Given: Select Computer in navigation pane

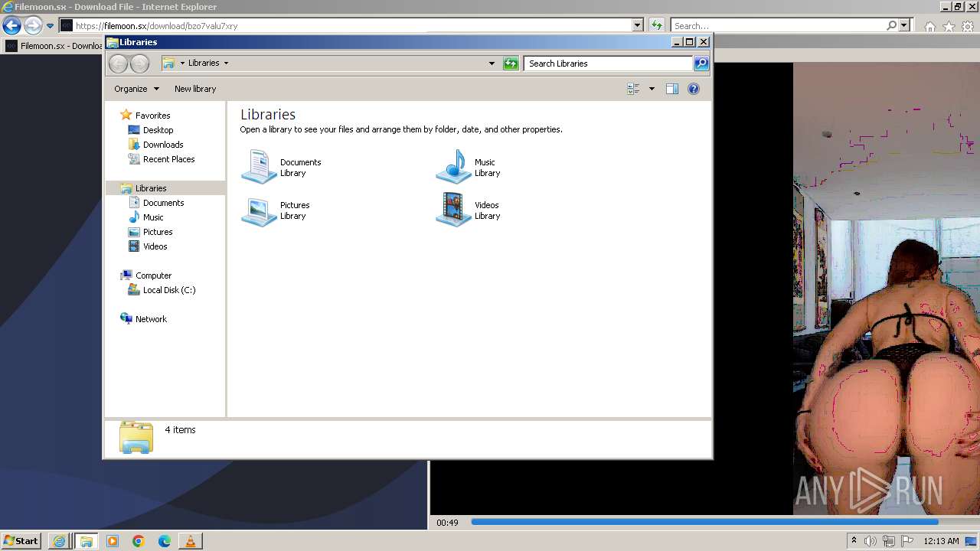Looking at the screenshot, I should point(153,275).
